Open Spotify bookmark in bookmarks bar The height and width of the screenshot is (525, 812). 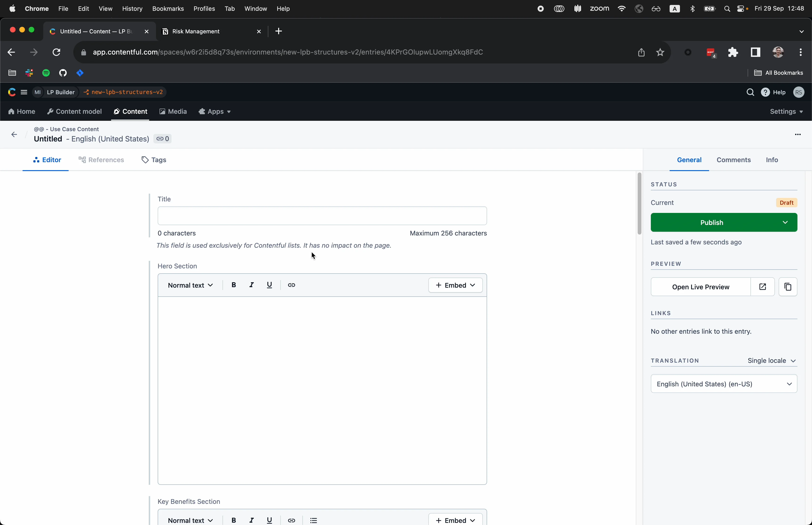click(46, 73)
